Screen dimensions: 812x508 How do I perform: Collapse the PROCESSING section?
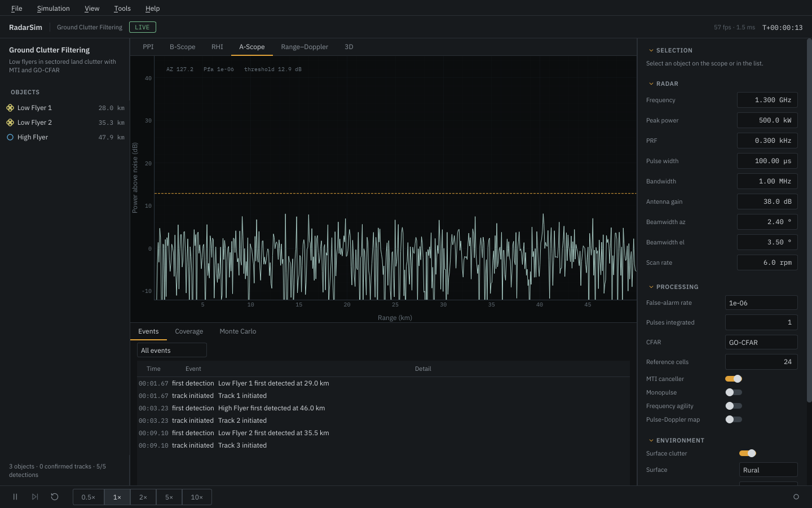coord(651,287)
